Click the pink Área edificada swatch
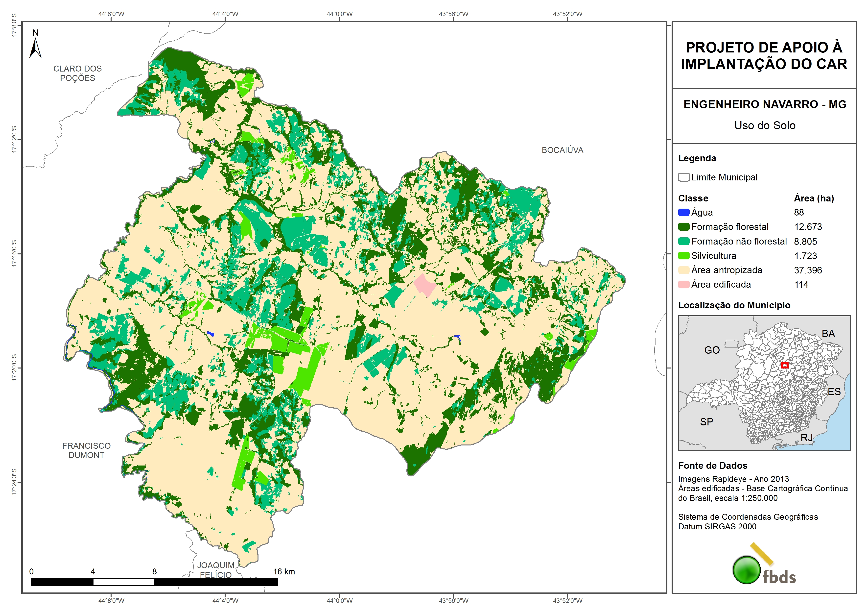The width and height of the screenshot is (868, 614). (683, 285)
